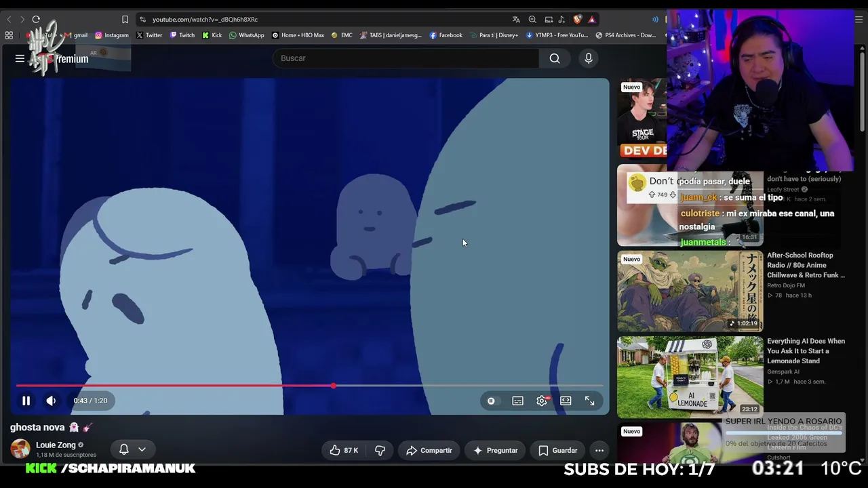
Task: Click the URL in the address bar
Action: click(x=205, y=20)
